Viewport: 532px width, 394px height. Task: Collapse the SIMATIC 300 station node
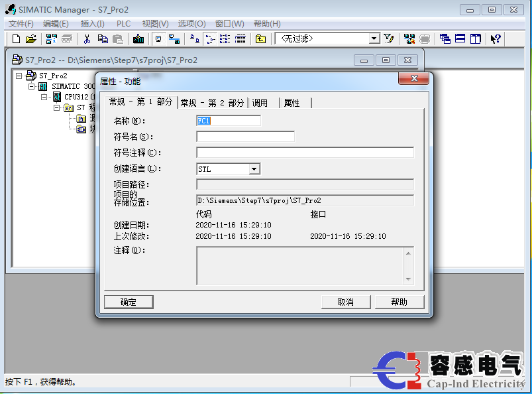coord(32,86)
